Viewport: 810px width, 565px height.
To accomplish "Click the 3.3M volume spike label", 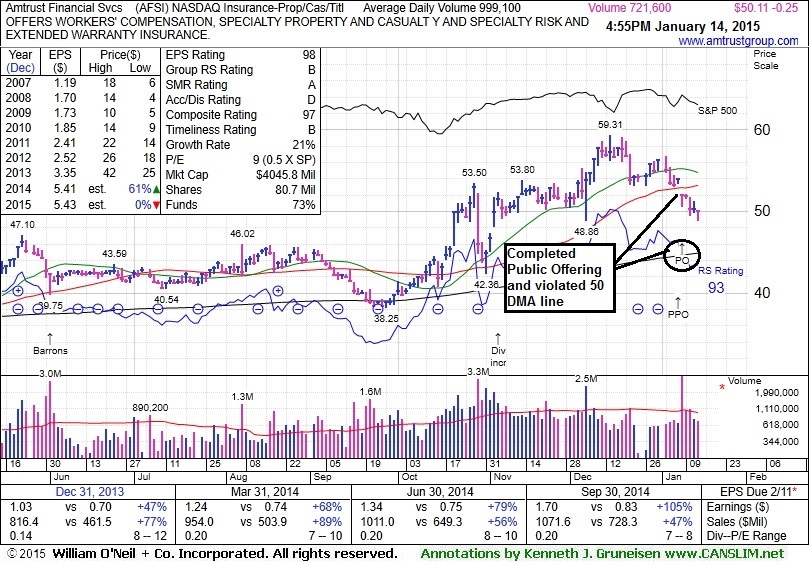I will tap(477, 371).
